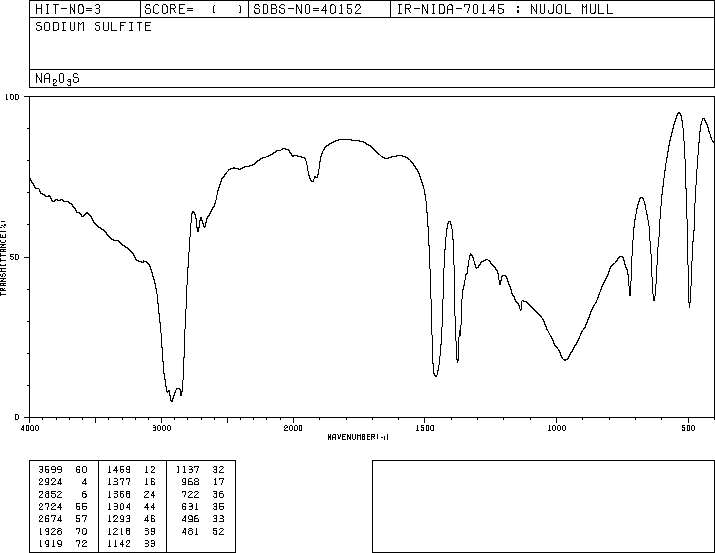Select peak table row 722 36
Viewport: 715px width, 553px height.
(202, 494)
